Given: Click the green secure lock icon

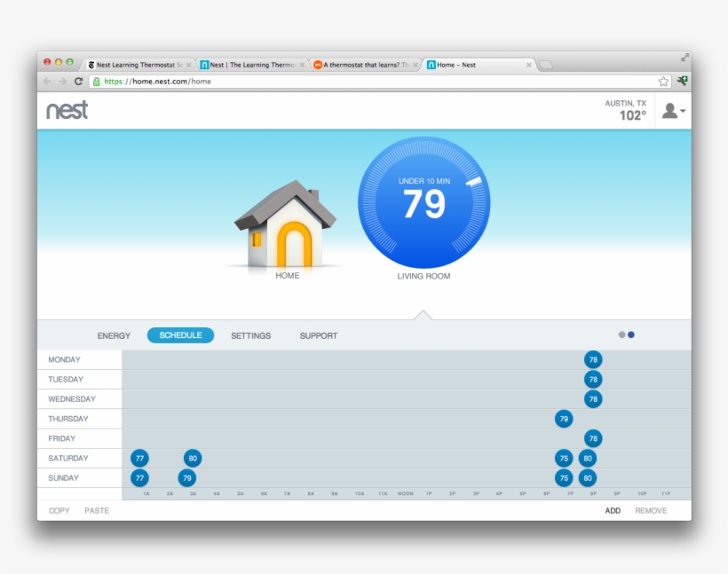Looking at the screenshot, I should pos(96,82).
